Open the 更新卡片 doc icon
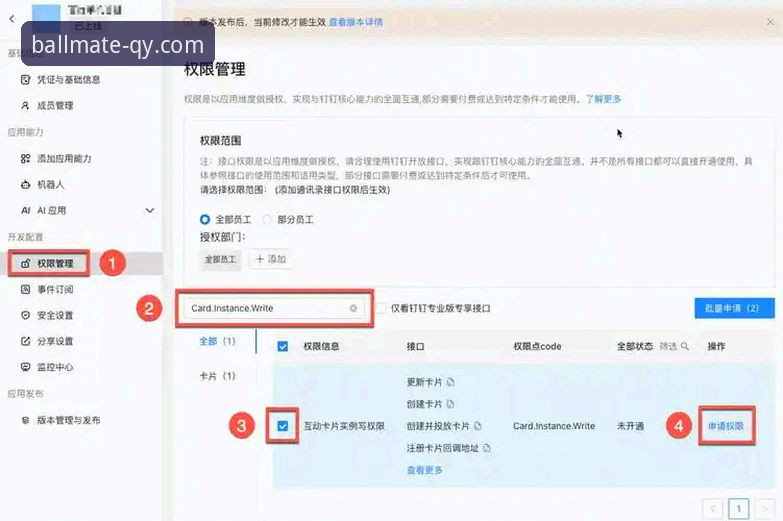 (450, 382)
